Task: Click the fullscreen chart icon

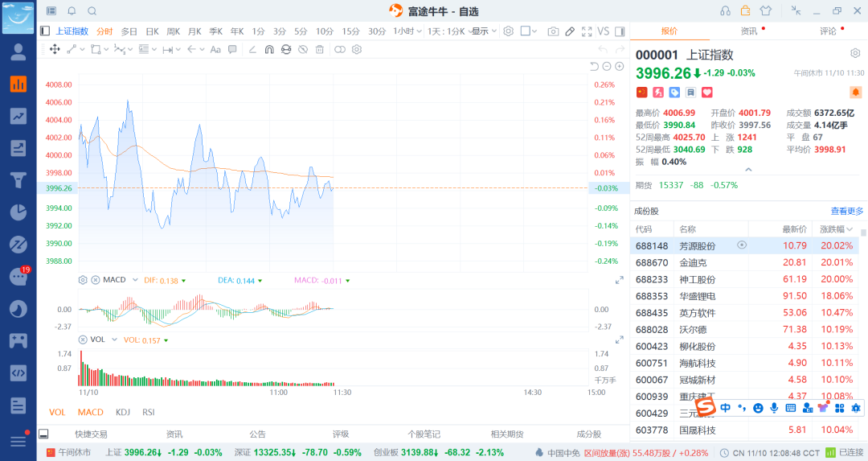Action: coord(587,31)
